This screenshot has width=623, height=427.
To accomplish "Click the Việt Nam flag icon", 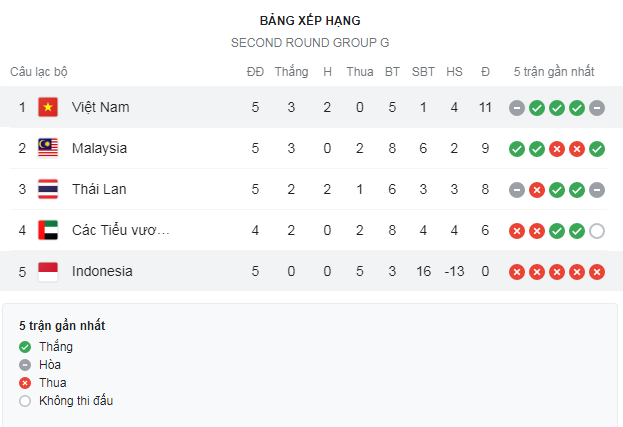I will point(48,107).
